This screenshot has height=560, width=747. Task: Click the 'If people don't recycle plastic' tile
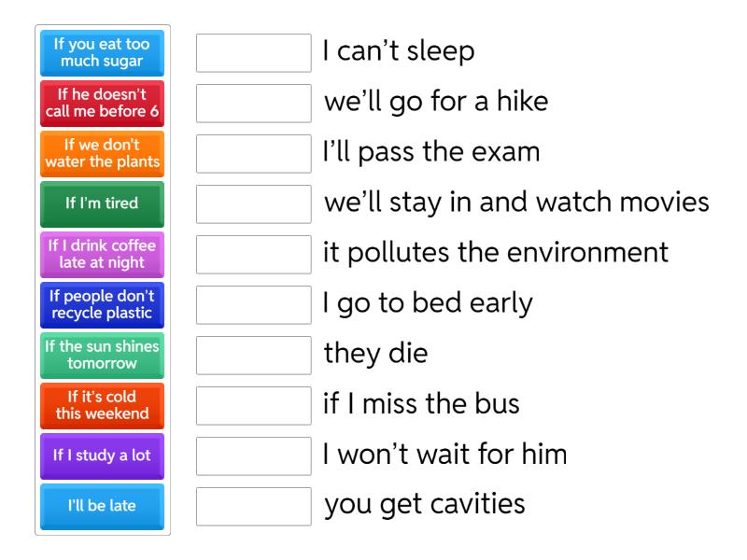(x=103, y=305)
